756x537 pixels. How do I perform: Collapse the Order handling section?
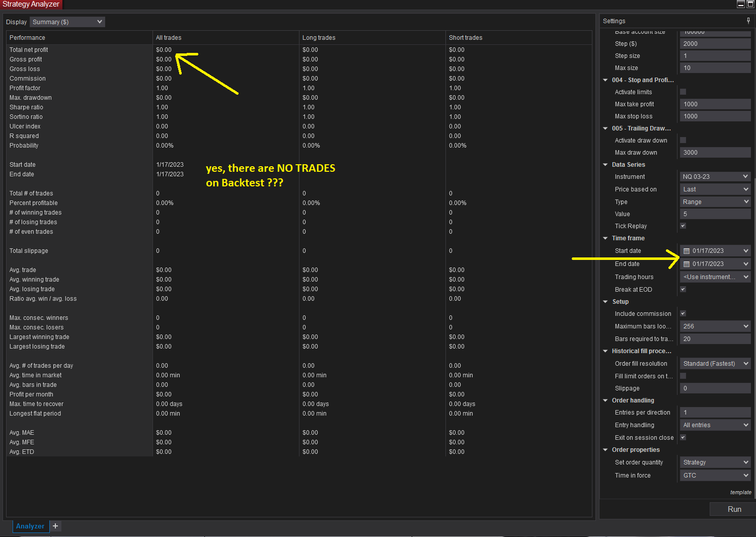(606, 400)
